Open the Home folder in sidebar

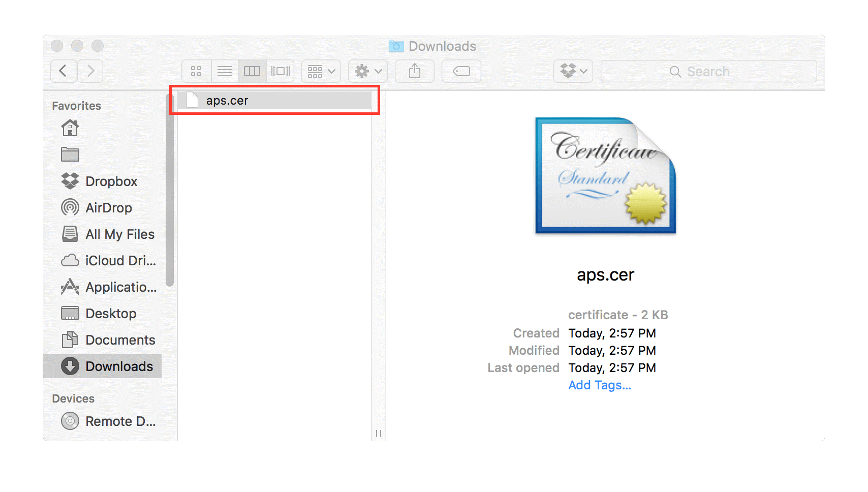tap(70, 128)
